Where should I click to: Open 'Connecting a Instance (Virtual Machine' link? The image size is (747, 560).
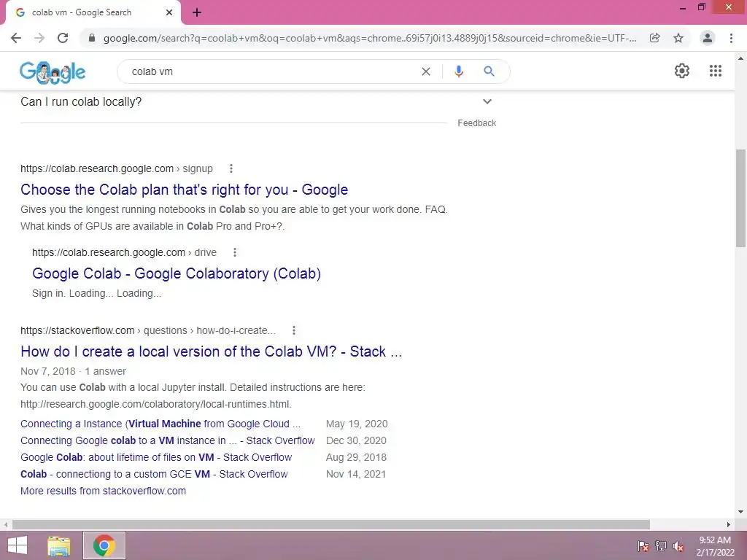coord(160,424)
